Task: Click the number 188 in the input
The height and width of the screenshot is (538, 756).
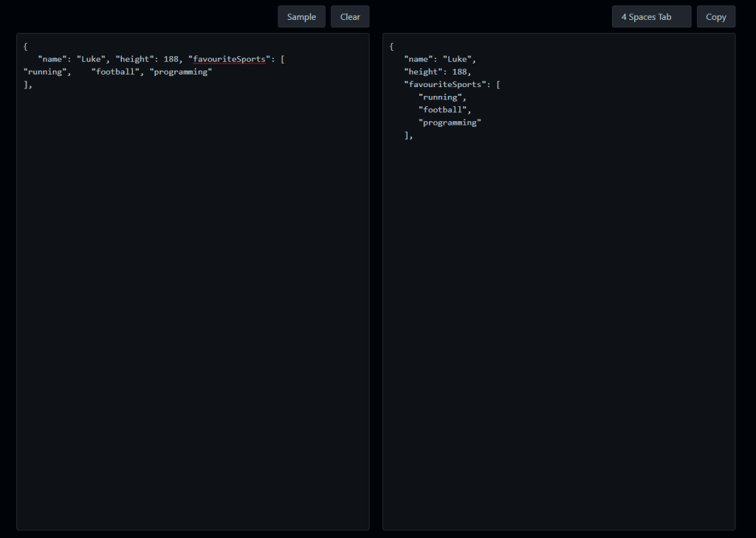Action: tap(171, 59)
